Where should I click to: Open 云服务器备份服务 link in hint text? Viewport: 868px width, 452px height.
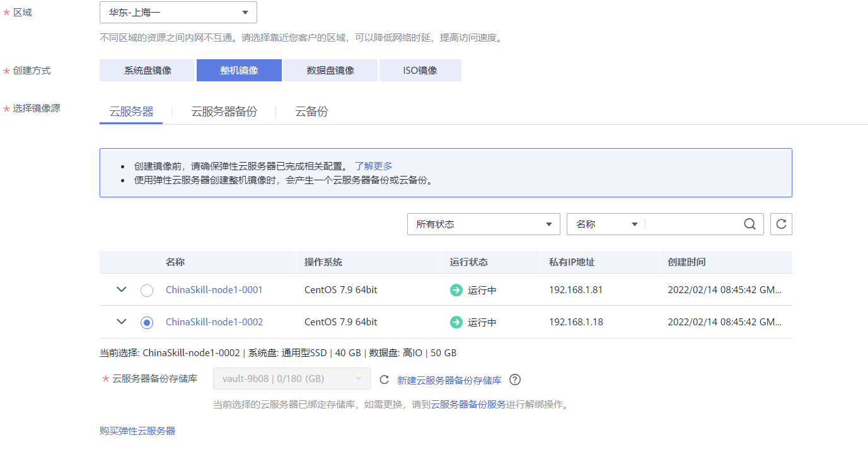468,404
